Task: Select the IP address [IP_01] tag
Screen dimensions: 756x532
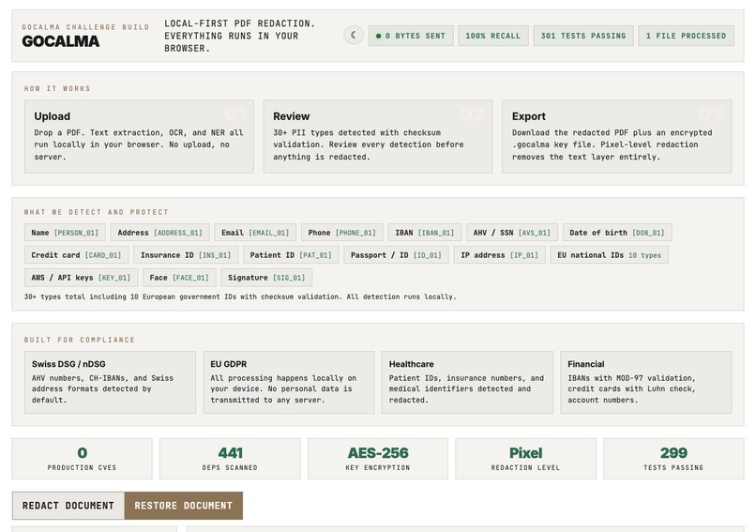Action: pyautogui.click(x=500, y=255)
